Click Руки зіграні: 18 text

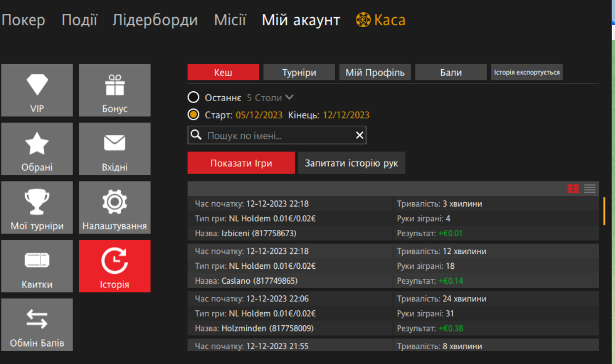[425, 266]
